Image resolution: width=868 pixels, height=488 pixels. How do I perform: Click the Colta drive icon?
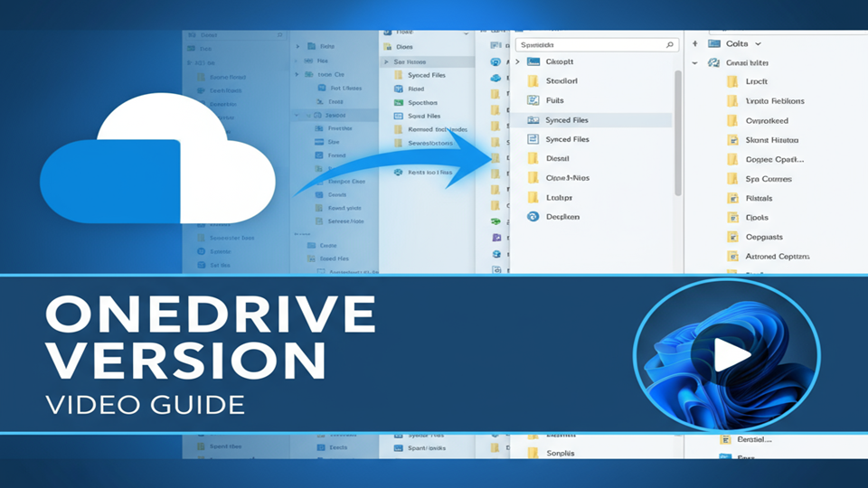pos(714,43)
